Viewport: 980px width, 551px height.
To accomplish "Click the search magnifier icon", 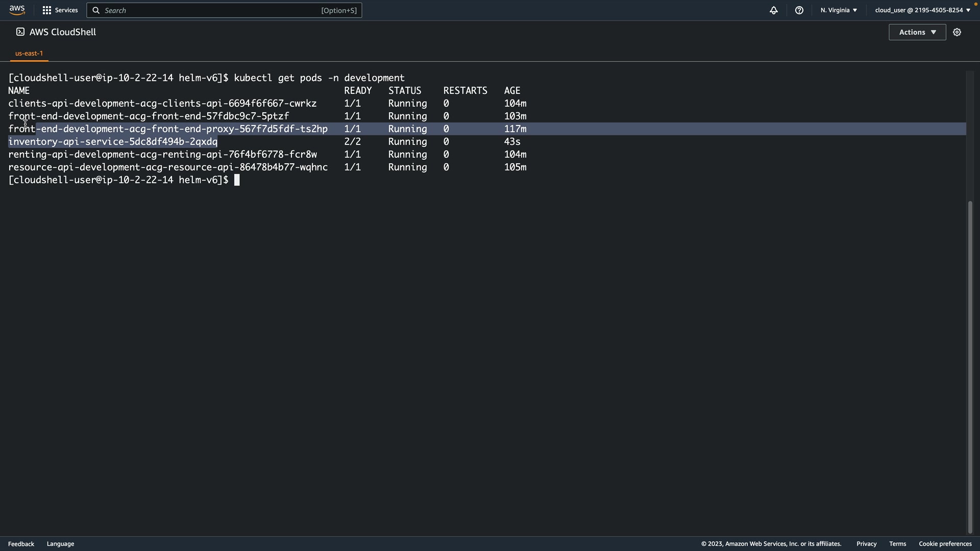I will (96, 10).
